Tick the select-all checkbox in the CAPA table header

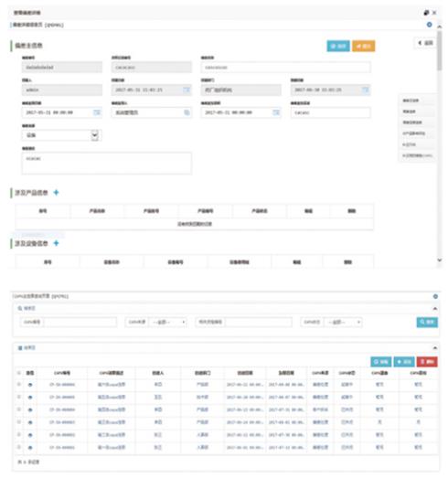[19, 373]
